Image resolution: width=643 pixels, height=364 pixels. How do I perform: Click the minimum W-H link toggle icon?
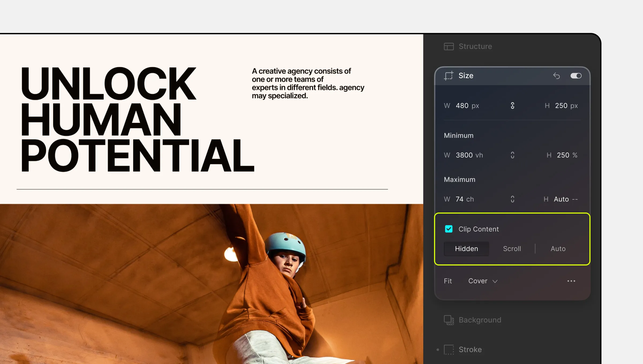coord(513,155)
